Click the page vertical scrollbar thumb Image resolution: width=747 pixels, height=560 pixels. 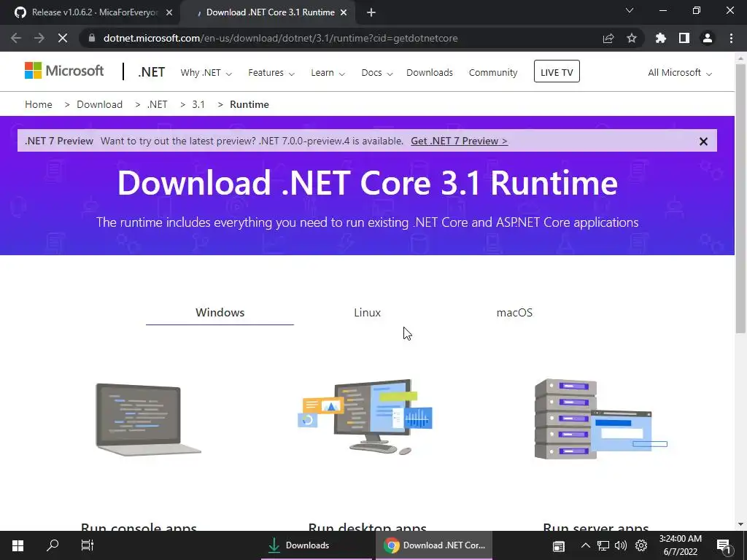740,198
